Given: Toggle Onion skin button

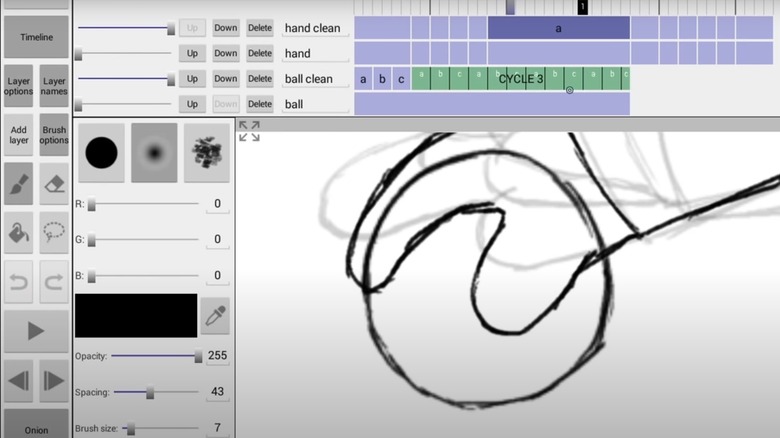Looking at the screenshot, I should pyautogui.click(x=36, y=426).
